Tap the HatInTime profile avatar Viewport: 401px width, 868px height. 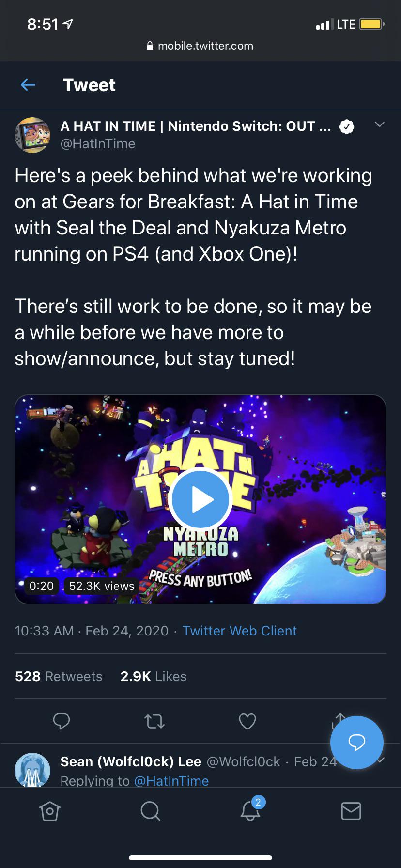[x=32, y=135]
